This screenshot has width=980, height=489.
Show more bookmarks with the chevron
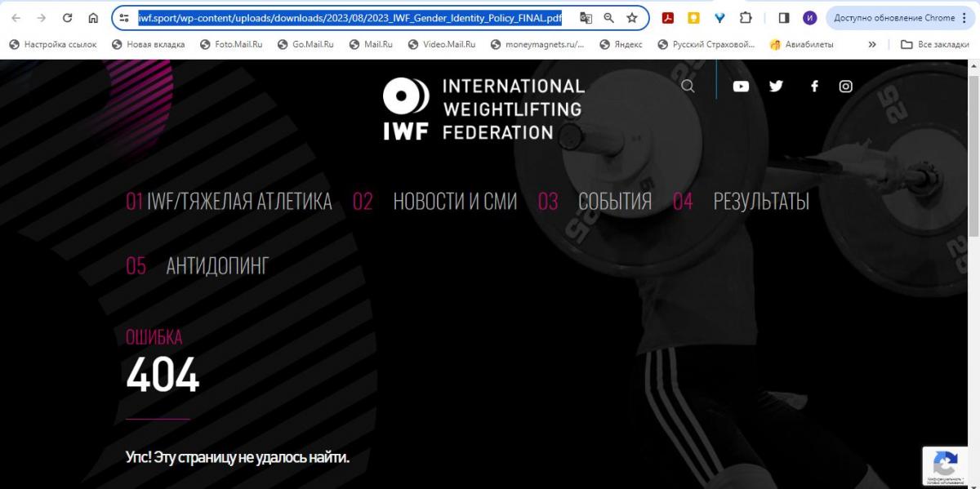tap(872, 44)
